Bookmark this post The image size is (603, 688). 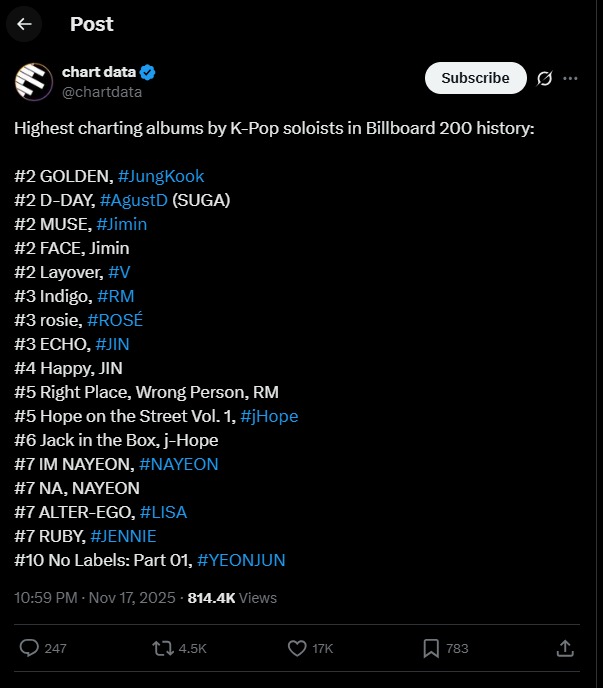tap(431, 648)
